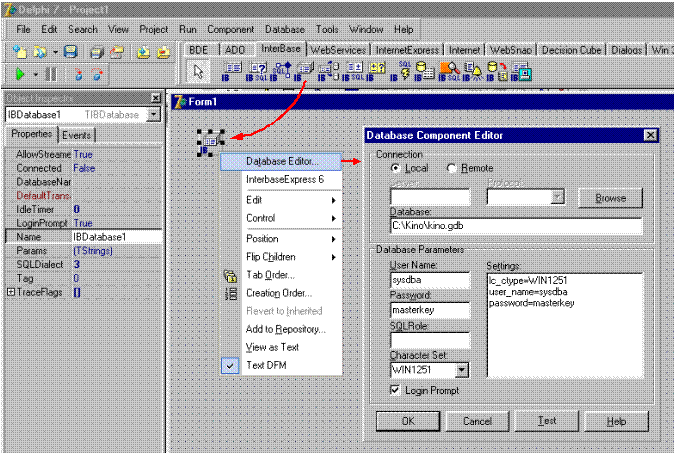The image size is (674, 456).
Task: Click the Help button in dialog
Action: (616, 421)
